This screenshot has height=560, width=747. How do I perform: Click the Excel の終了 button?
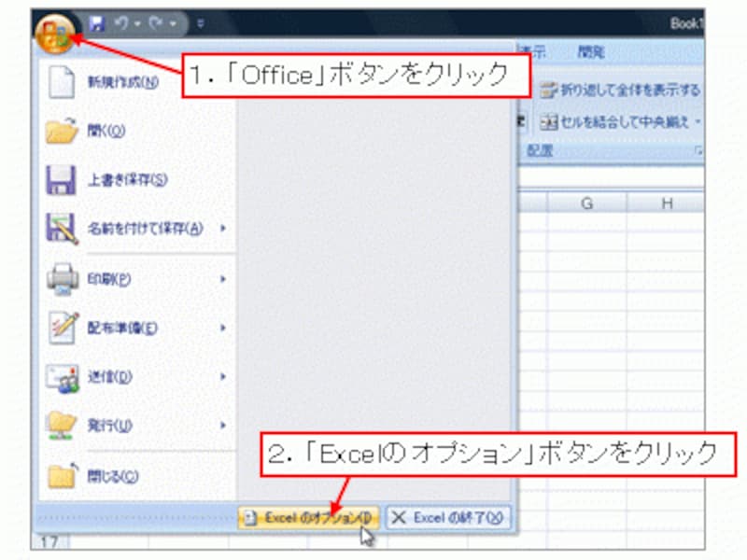pyautogui.click(x=448, y=518)
